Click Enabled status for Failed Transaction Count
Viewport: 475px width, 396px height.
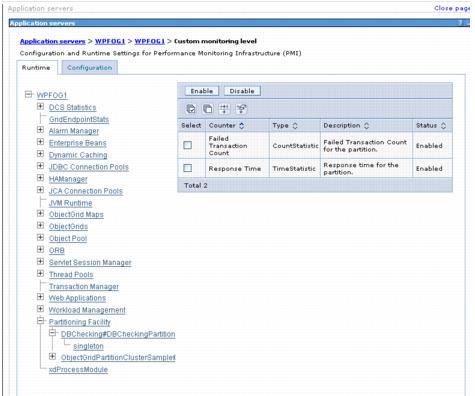(x=429, y=146)
